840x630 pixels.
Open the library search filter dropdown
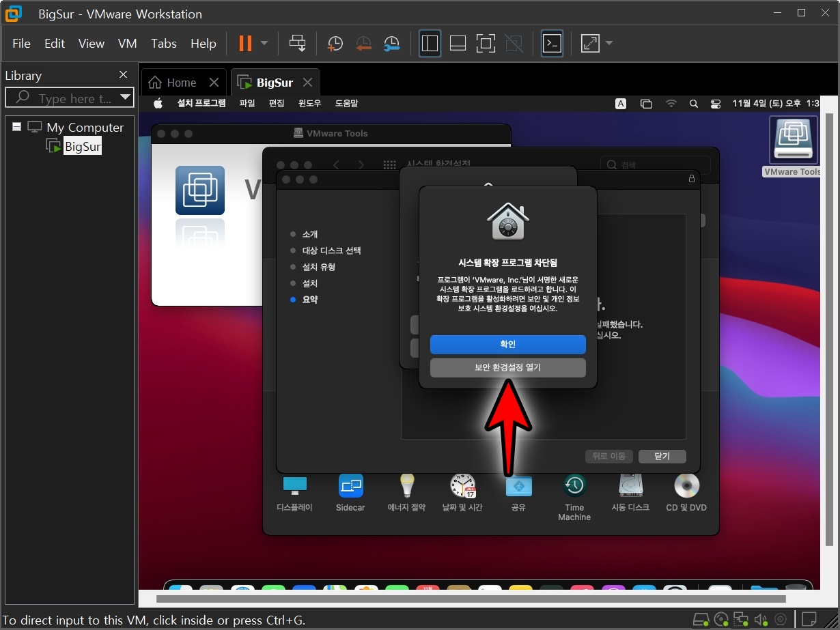point(125,98)
